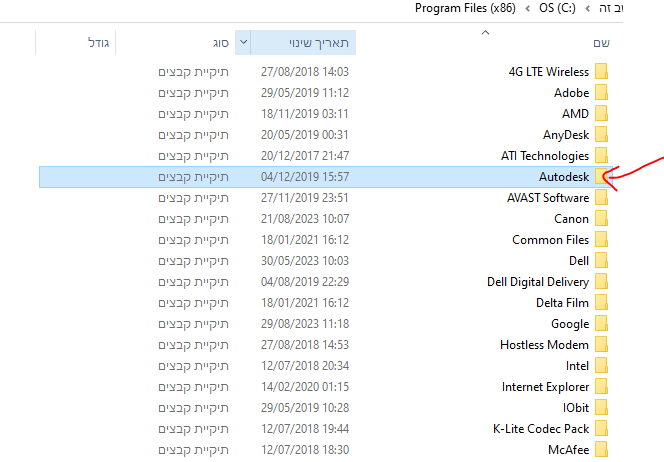Click K-Lite Codec Pack name text
664x462 pixels.
pyautogui.click(x=541, y=429)
